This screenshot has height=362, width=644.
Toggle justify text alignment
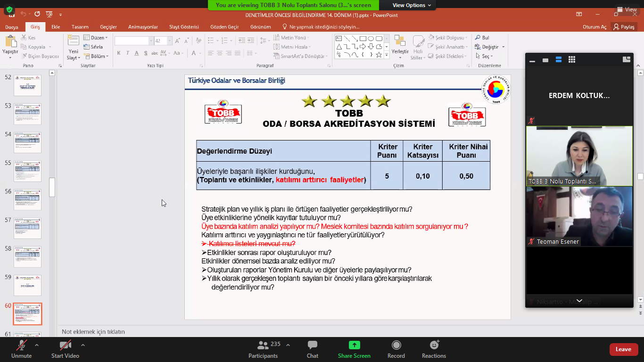pos(238,53)
